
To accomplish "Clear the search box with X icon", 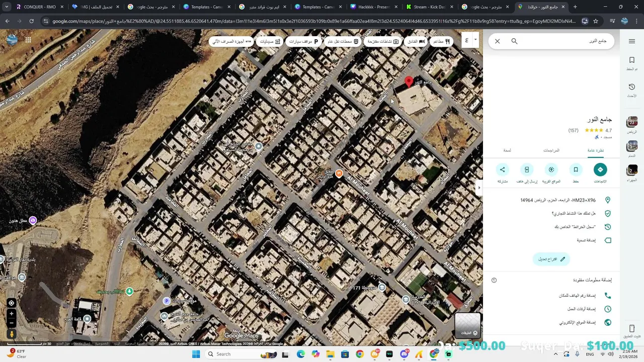I will coord(497,41).
